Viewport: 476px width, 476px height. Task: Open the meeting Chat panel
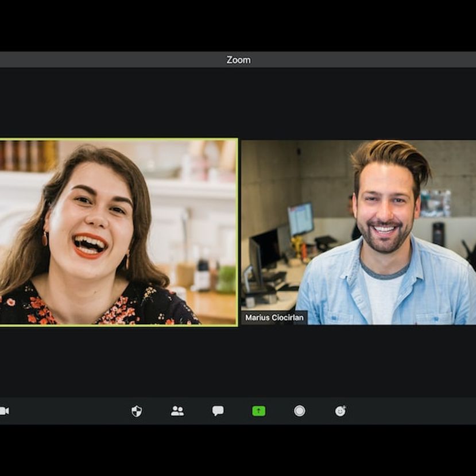click(218, 410)
